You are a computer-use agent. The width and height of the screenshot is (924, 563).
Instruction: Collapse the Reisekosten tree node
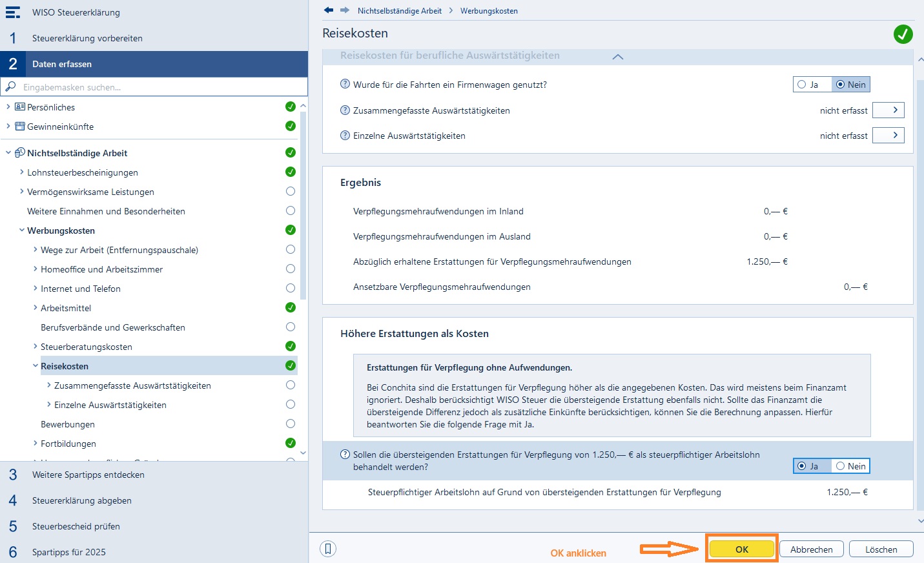coord(36,365)
